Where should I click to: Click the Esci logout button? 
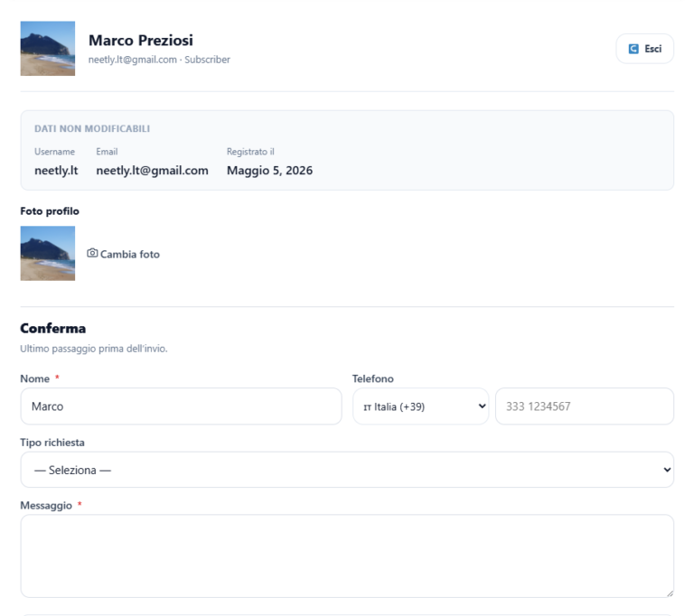coord(644,49)
